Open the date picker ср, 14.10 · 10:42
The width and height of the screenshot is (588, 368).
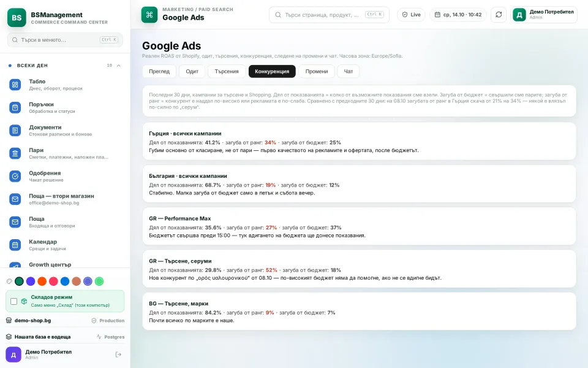coord(458,15)
